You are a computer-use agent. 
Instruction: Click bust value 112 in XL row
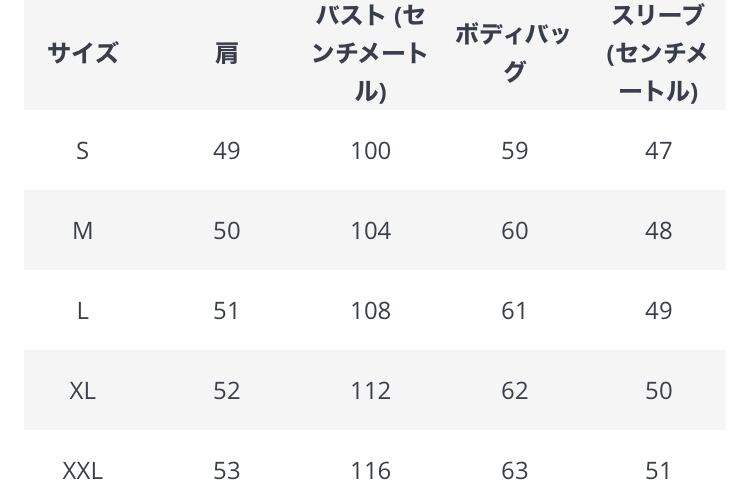tap(370, 390)
